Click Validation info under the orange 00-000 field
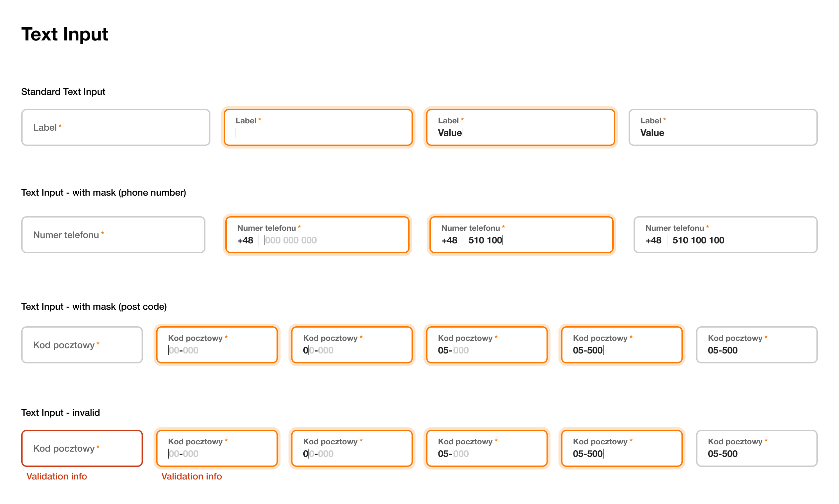This screenshot has height=504, width=839. point(191,476)
